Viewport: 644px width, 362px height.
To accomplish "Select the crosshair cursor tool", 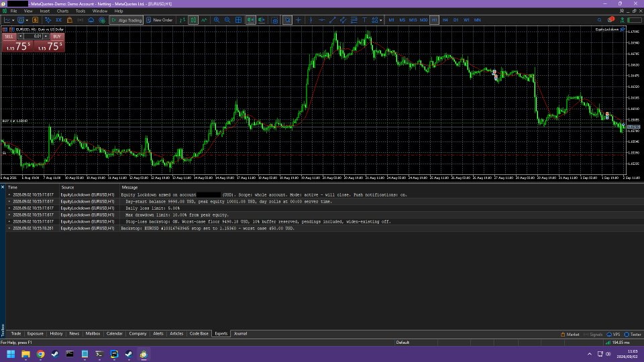I will click(298, 19).
